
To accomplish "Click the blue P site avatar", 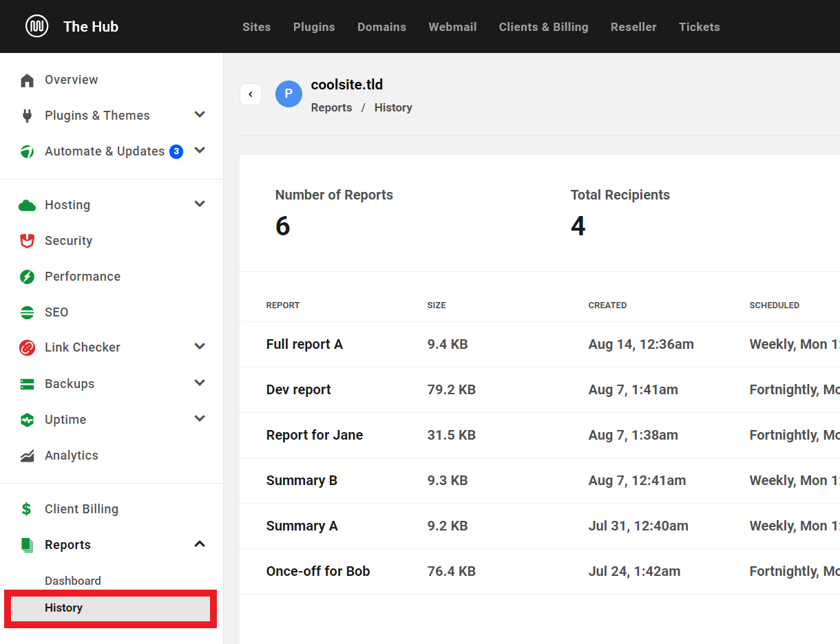I will coord(288,94).
